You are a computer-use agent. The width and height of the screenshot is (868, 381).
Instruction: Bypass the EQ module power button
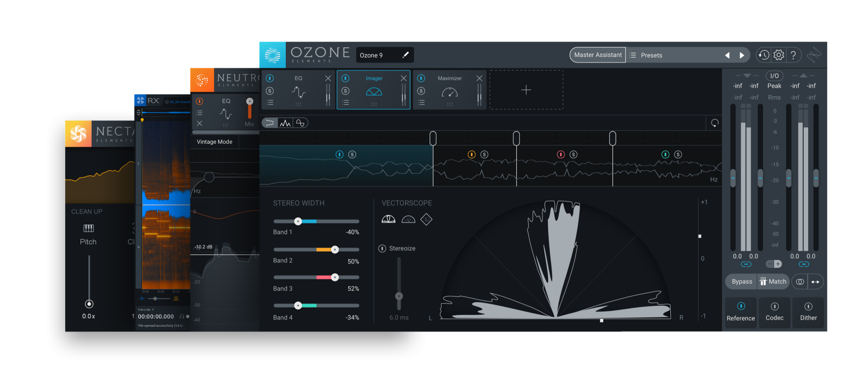tap(270, 78)
